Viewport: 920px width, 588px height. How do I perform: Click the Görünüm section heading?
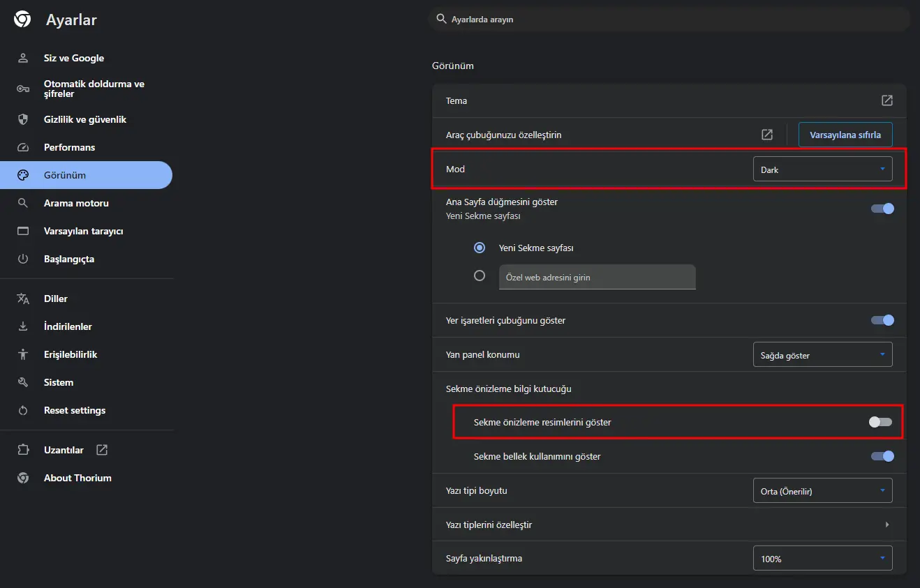pyautogui.click(x=453, y=66)
